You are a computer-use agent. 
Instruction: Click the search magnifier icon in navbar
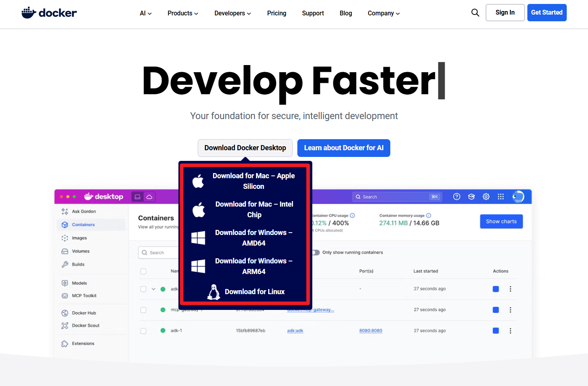(x=475, y=13)
